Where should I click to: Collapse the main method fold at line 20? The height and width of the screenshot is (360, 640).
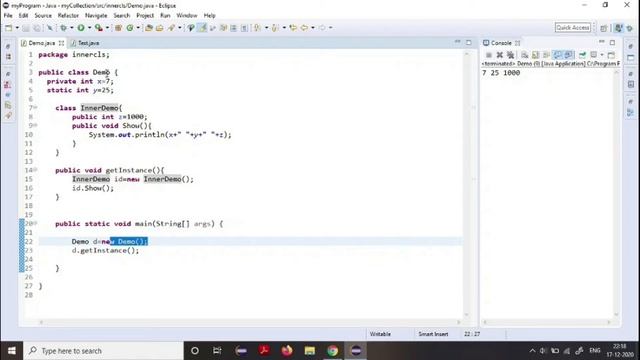pos(36,223)
